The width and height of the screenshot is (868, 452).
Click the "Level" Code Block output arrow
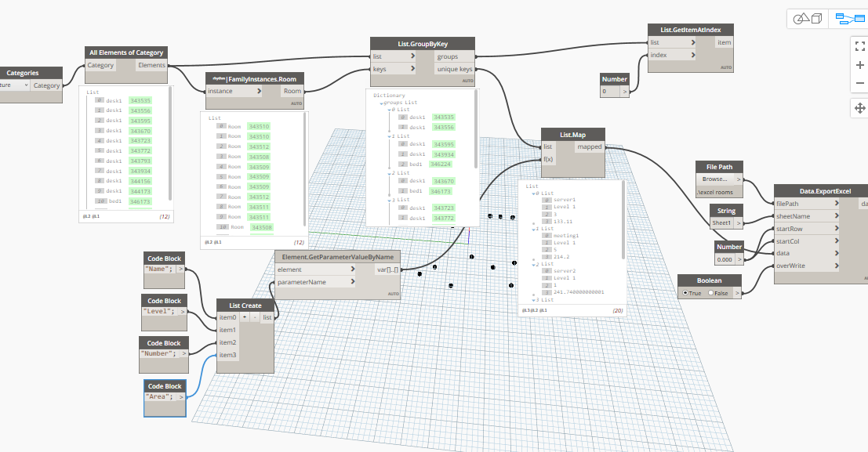[x=183, y=312]
